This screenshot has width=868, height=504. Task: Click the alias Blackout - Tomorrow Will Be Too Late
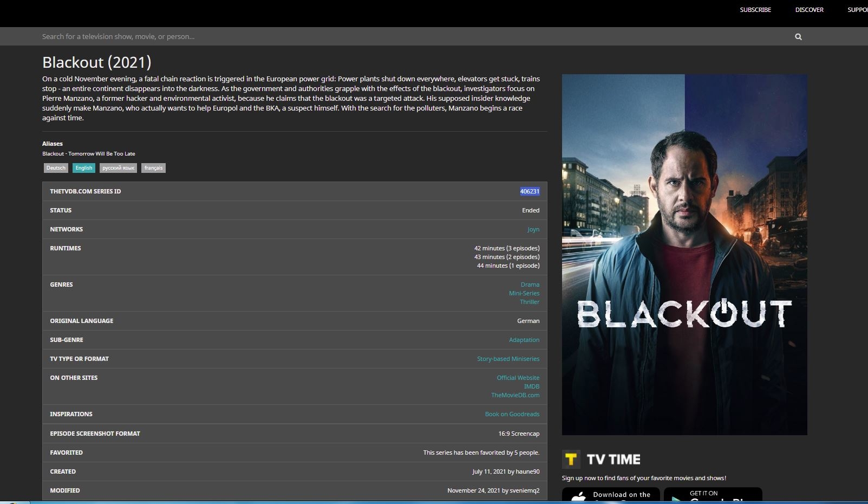tap(89, 154)
